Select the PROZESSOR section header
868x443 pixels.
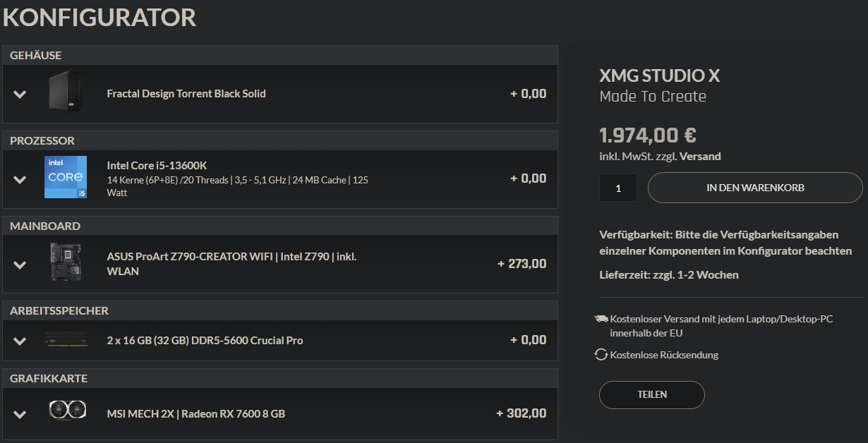coord(280,140)
